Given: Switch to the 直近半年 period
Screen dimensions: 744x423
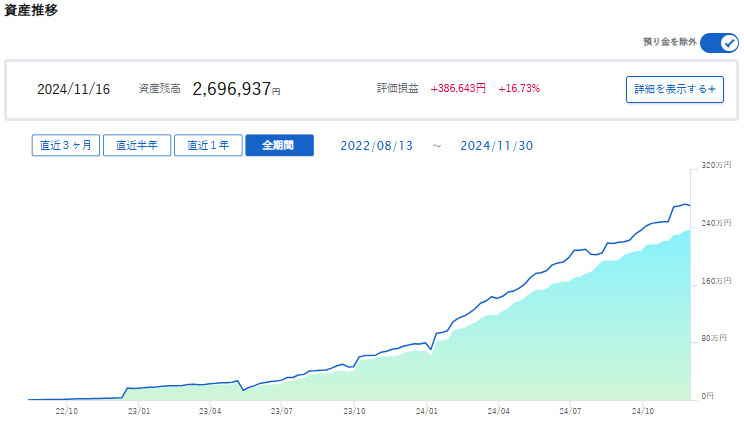Looking at the screenshot, I should coord(137,145).
